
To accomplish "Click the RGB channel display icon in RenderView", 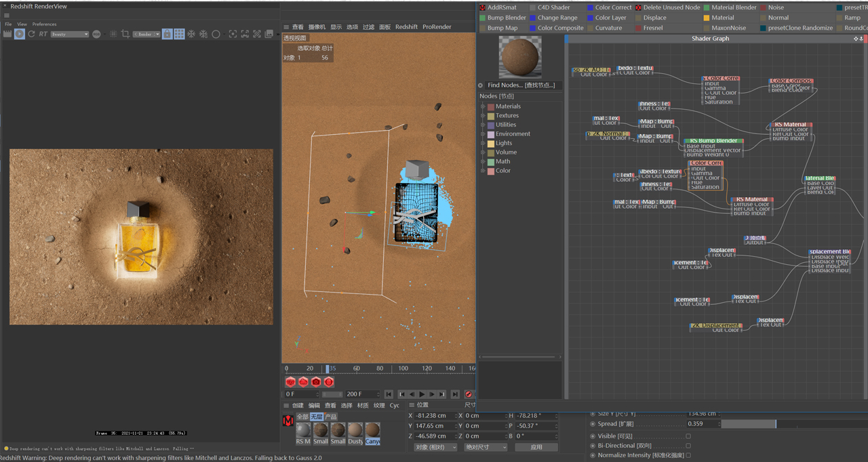I will click(96, 34).
